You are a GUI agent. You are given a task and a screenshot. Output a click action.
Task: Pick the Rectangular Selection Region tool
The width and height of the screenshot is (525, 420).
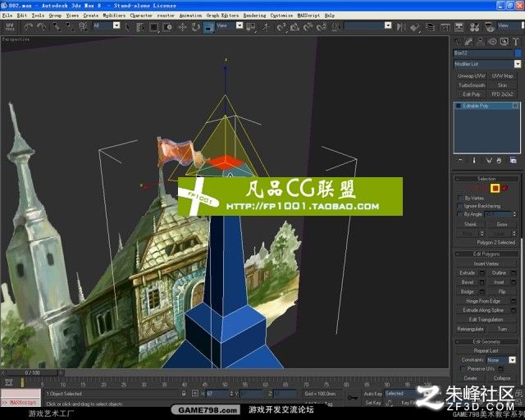click(x=154, y=27)
